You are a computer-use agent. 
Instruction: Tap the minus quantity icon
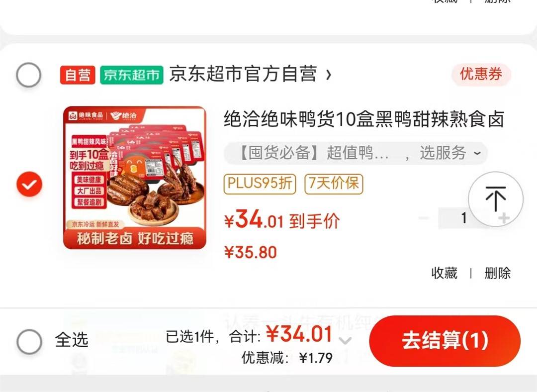424,218
